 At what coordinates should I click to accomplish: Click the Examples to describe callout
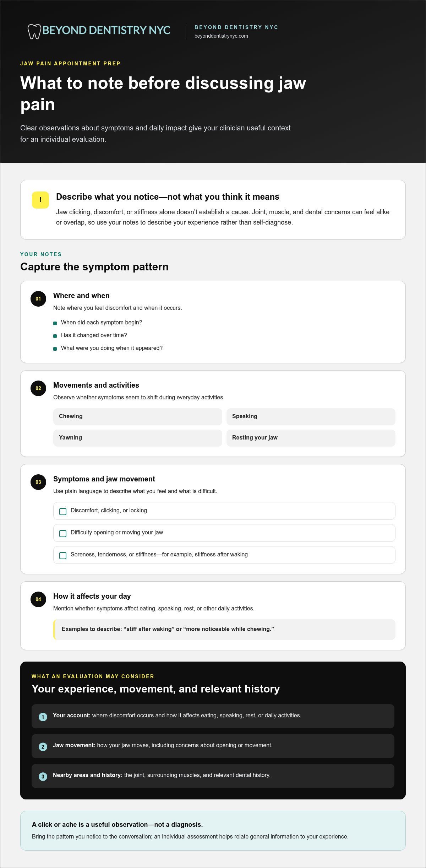(x=224, y=630)
